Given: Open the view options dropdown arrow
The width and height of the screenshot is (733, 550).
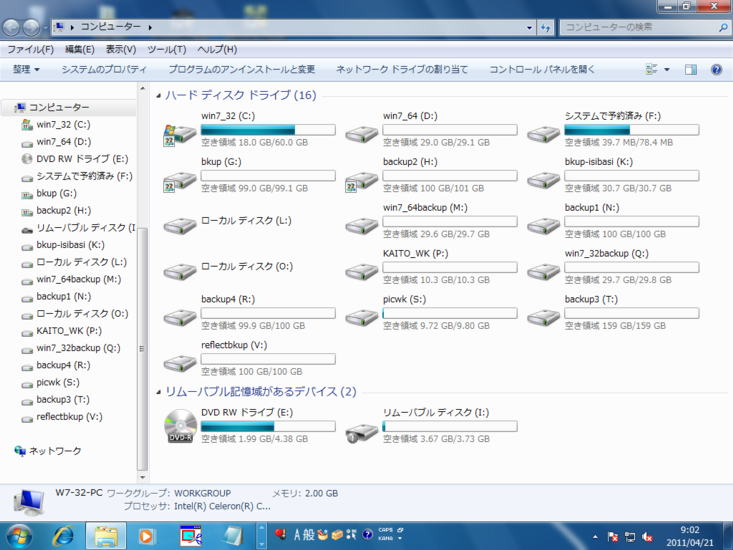Looking at the screenshot, I should (x=666, y=70).
